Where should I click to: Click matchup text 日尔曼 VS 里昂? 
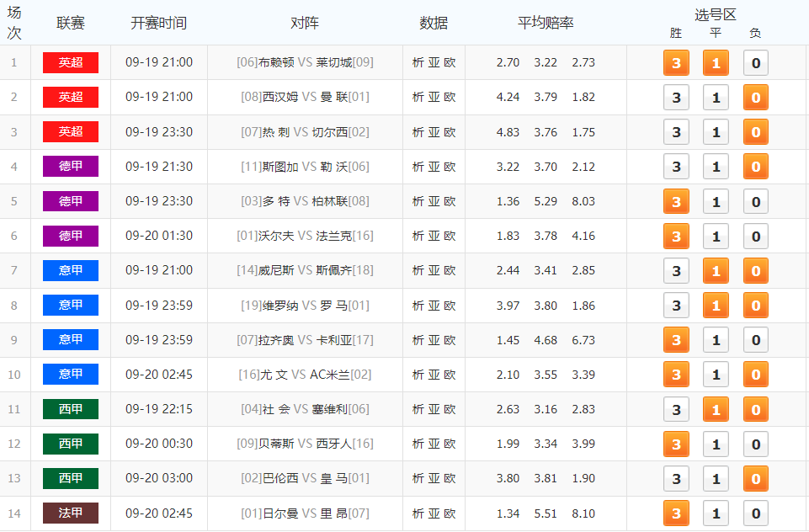click(x=305, y=513)
